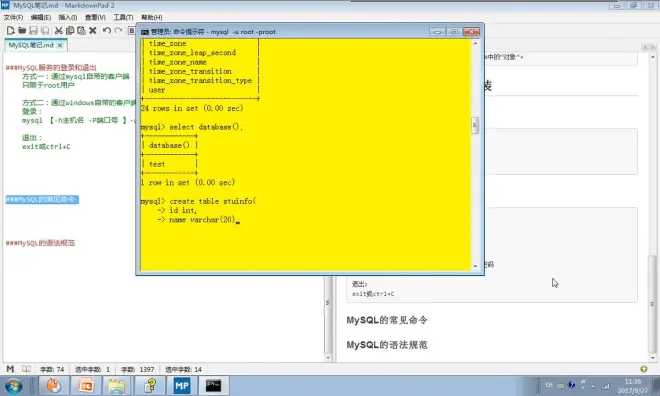Click the system clock showing 11:36

(x=633, y=386)
